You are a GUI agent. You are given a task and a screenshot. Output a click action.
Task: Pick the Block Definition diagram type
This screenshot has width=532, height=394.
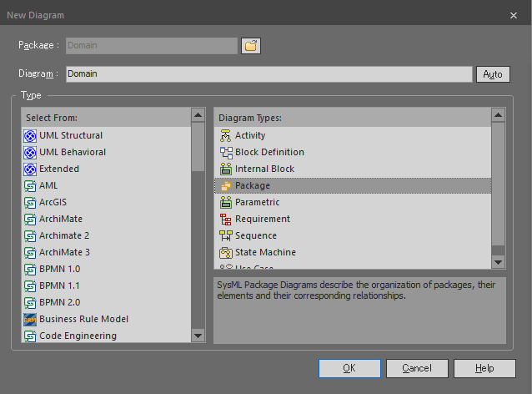click(x=353, y=152)
